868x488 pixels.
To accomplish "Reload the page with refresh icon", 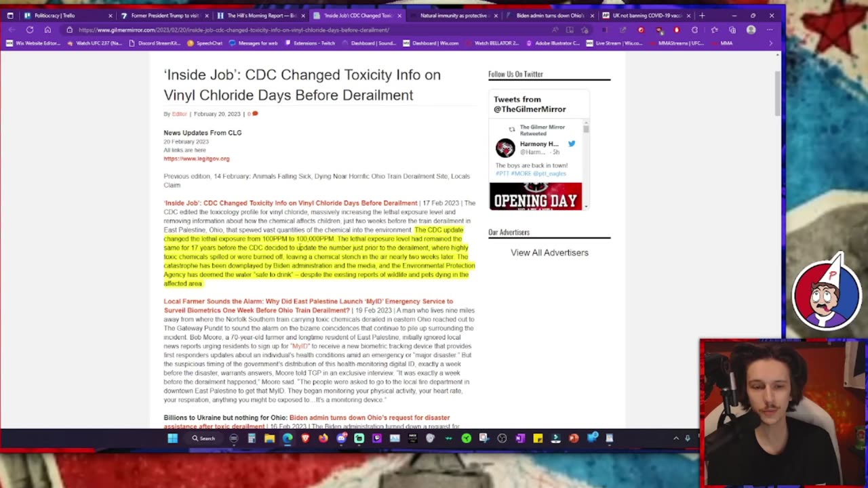I will pyautogui.click(x=30, y=30).
